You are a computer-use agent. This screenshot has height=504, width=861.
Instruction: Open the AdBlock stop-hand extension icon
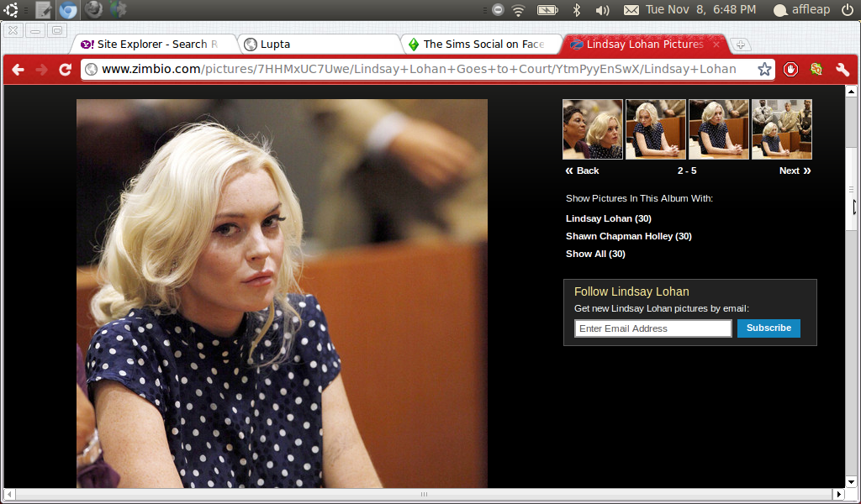click(790, 69)
